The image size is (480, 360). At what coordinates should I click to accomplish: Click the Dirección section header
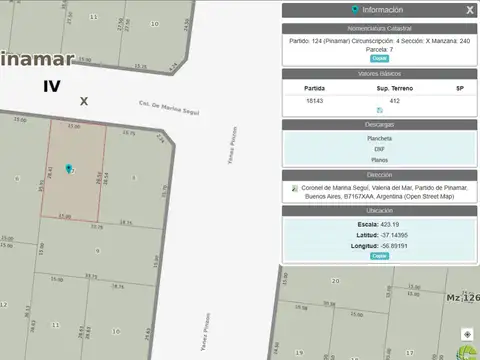pyautogui.click(x=379, y=175)
